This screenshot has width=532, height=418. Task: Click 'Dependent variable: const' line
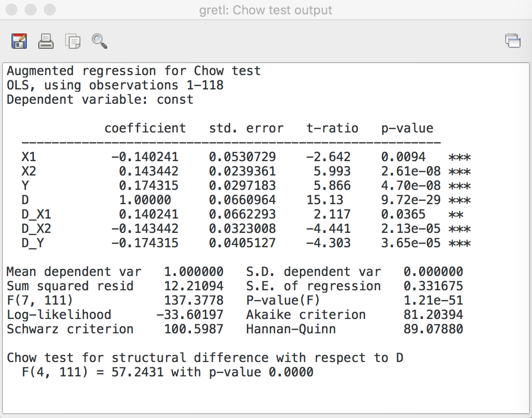point(100,100)
